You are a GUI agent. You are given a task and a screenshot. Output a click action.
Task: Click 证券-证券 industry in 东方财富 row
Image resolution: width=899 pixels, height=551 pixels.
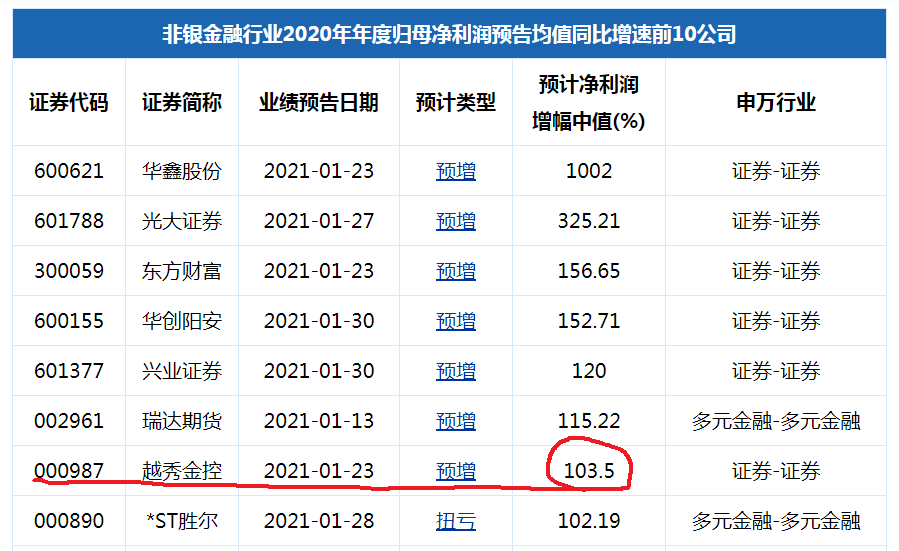(x=776, y=271)
